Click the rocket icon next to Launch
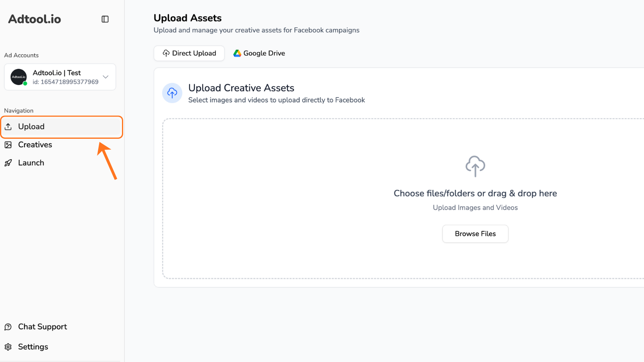This screenshot has height=362, width=644. point(9,162)
